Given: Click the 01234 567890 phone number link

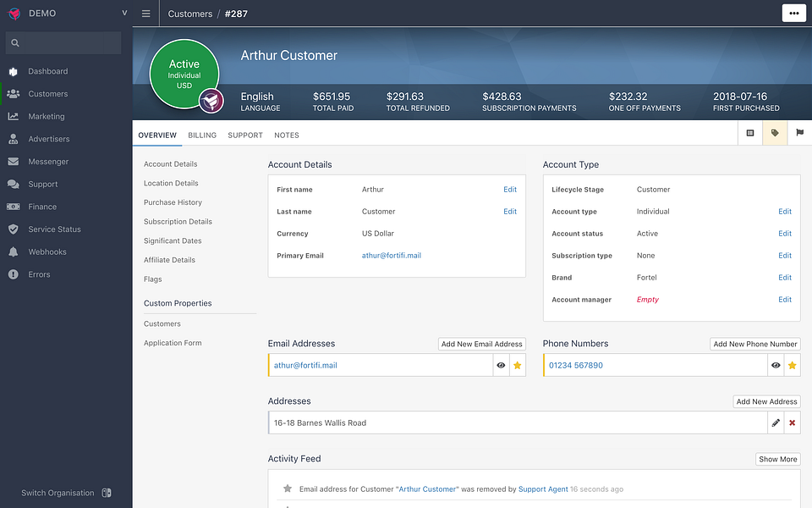Looking at the screenshot, I should pyautogui.click(x=576, y=366).
